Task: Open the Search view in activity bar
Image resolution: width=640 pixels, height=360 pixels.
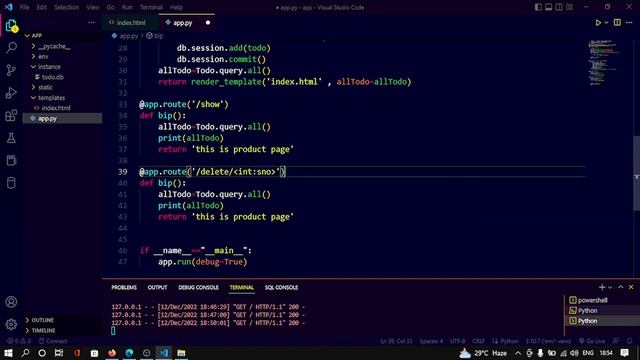Action: [11, 48]
